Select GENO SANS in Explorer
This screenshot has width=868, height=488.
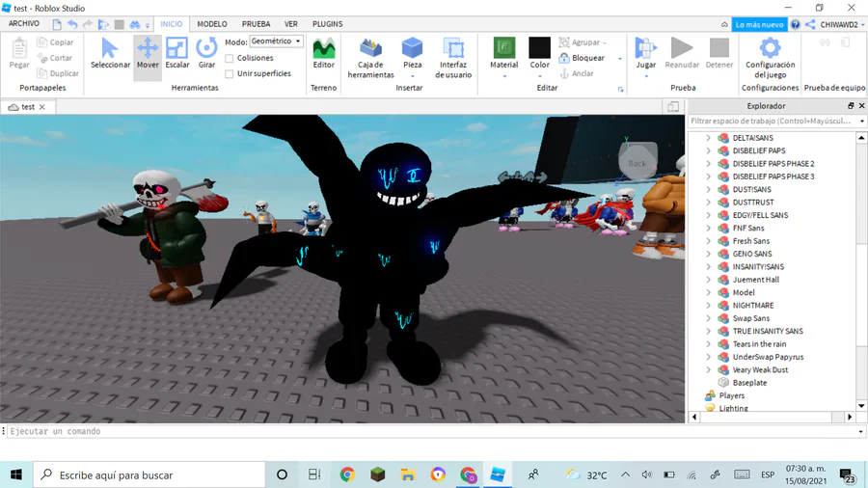pos(751,254)
